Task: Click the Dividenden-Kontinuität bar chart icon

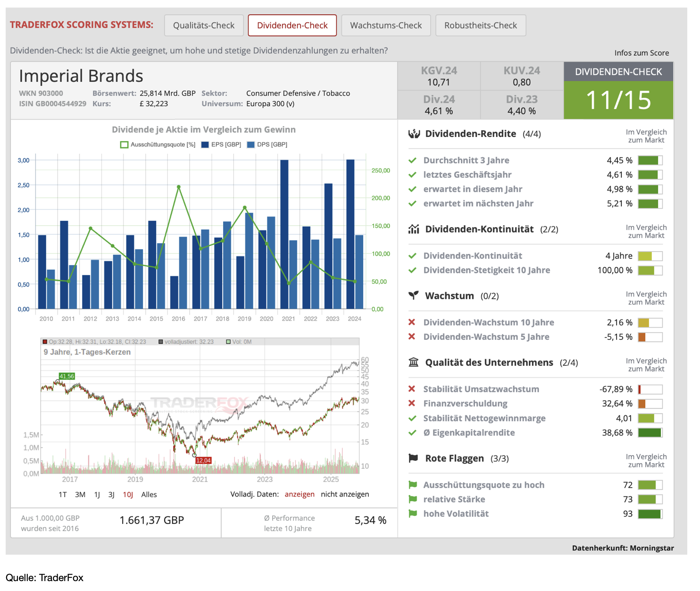Action: tap(414, 229)
